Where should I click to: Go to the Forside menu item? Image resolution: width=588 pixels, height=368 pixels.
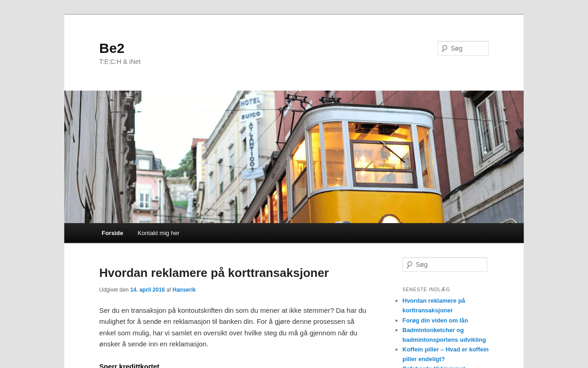pyautogui.click(x=112, y=233)
